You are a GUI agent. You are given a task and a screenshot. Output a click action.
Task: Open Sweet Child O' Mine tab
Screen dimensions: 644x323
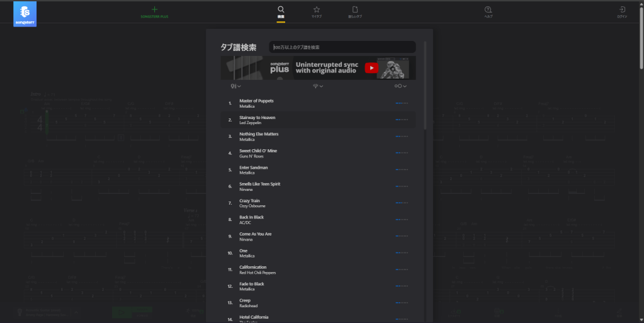pos(257,151)
